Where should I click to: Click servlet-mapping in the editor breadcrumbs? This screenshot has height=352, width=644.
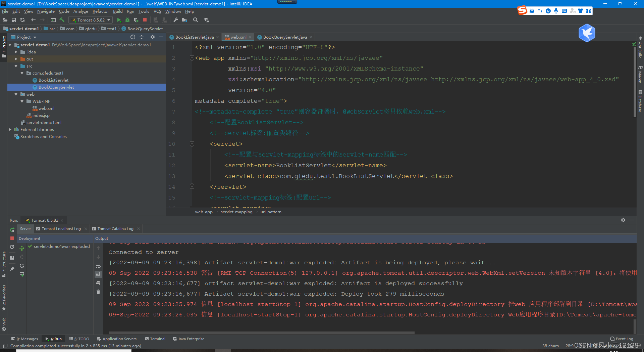coord(236,212)
